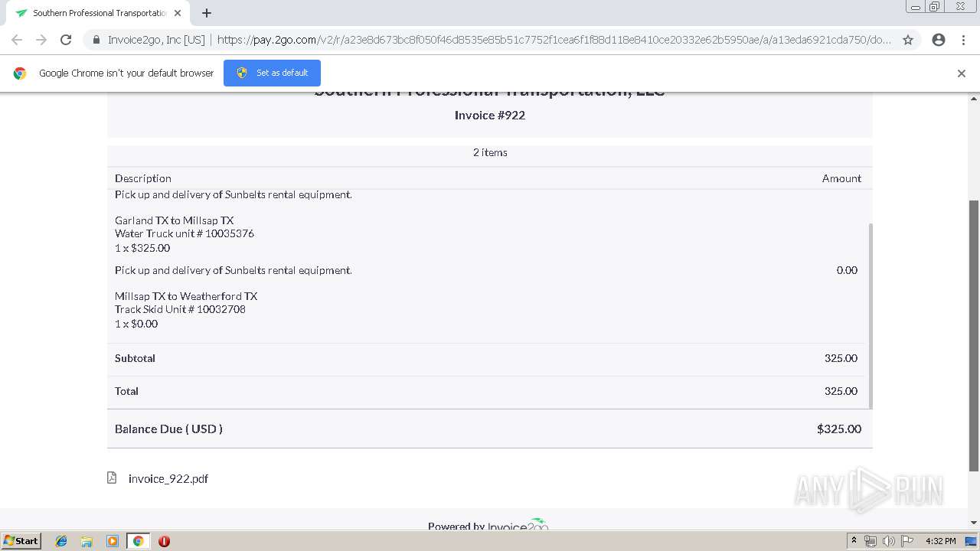980x551 pixels.
Task: Click the $325.00 balance due amount
Action: pyautogui.click(x=839, y=429)
